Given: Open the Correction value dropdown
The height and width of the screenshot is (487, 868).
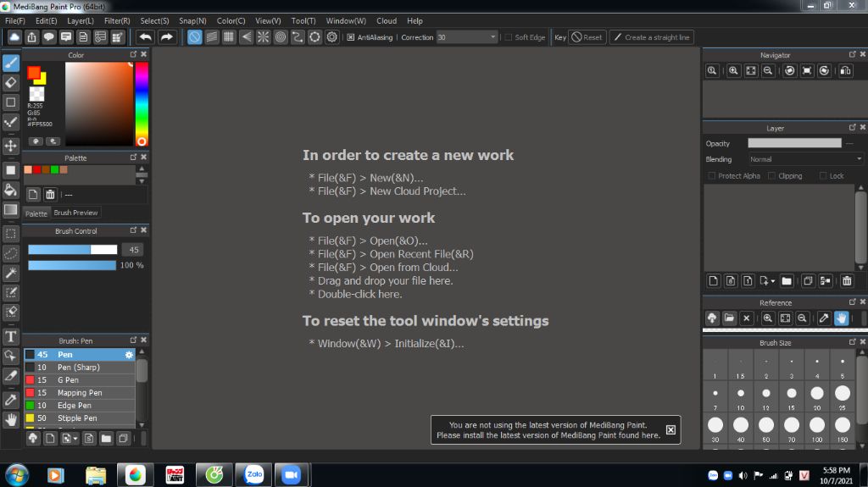Looking at the screenshot, I should [x=492, y=37].
